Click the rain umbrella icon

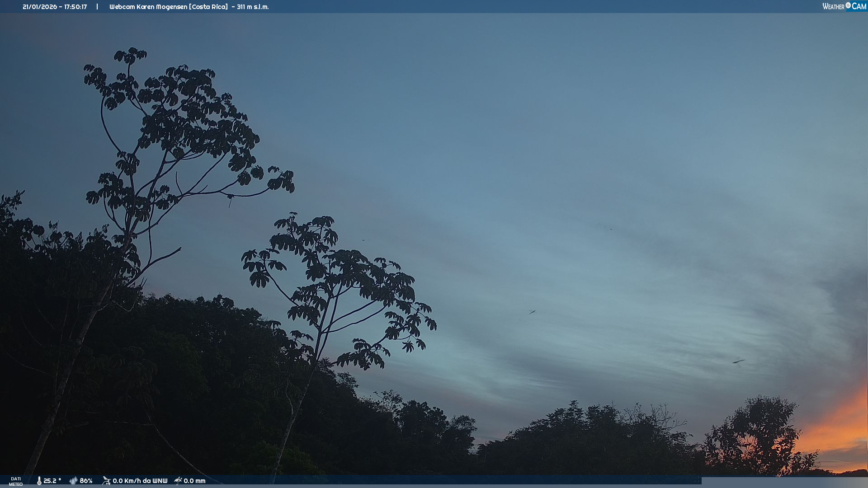point(178,481)
